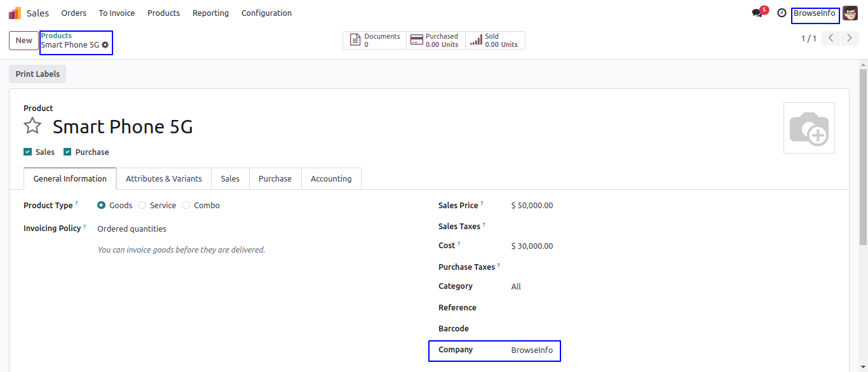Click the user avatar picture
This screenshot has width=868, height=372.
(x=850, y=13)
